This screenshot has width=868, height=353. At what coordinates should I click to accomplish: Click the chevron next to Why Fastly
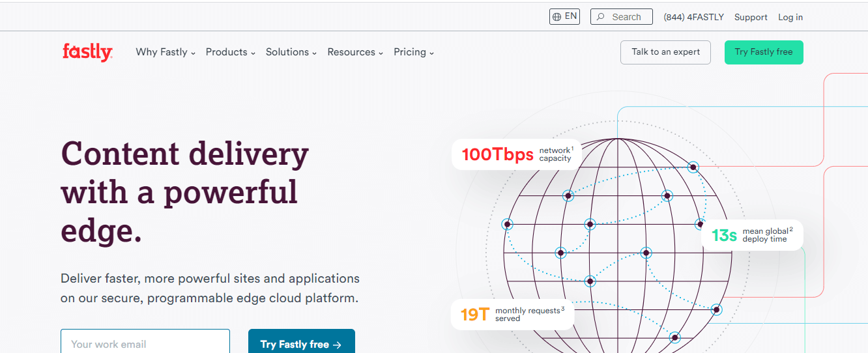click(193, 53)
